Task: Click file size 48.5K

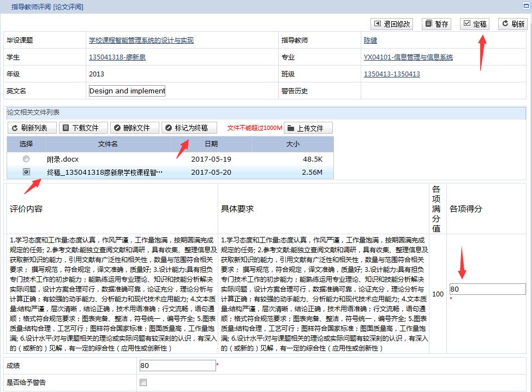Action: (313, 159)
